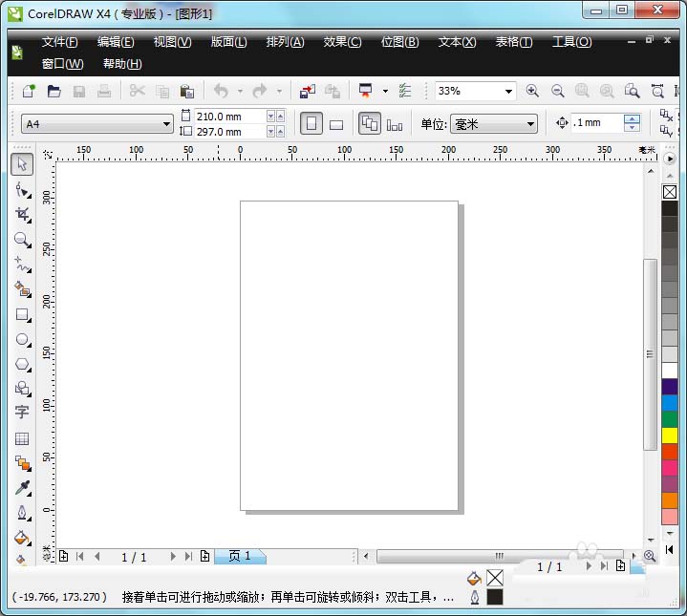Click the Print icon
The image size is (687, 616).
tap(104, 91)
